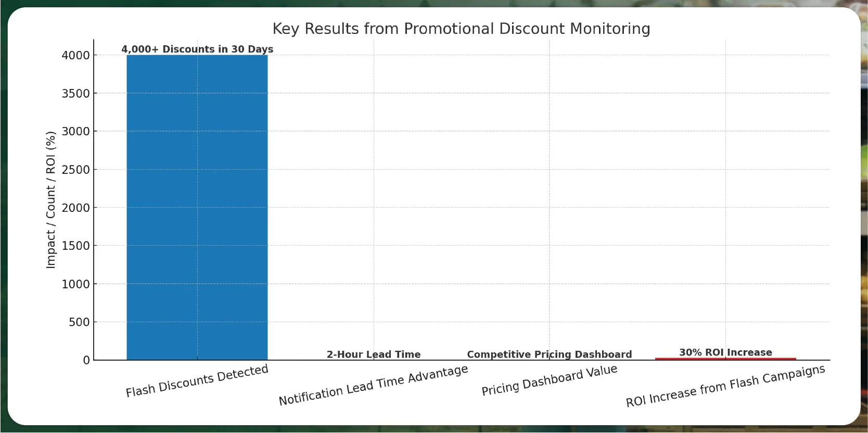
Task: Click the 4000 tick on the y-axis
Action: (x=75, y=55)
